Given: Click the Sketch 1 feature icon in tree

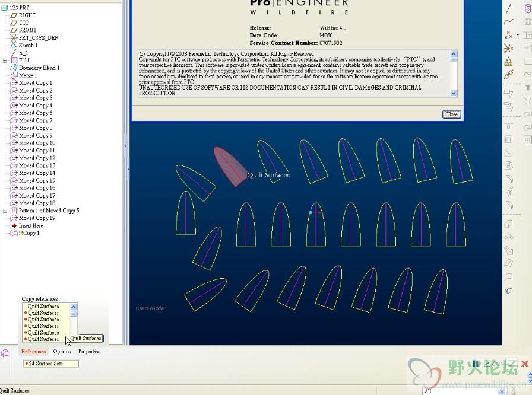Looking at the screenshot, I should 14,46.
